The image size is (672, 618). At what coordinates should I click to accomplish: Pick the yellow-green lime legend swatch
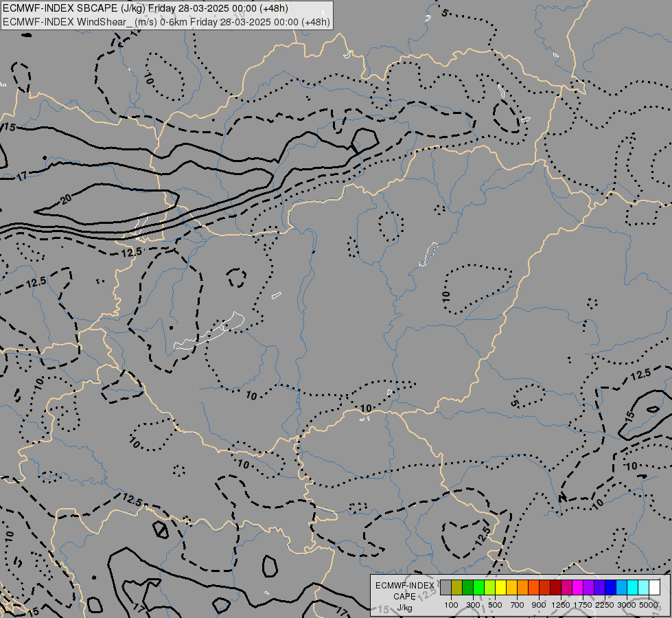coord(489,587)
